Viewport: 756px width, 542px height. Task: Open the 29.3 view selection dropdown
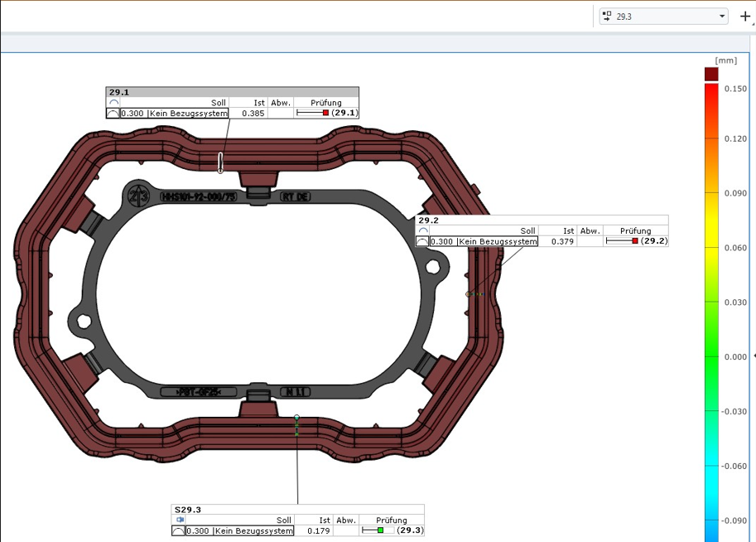tap(662, 16)
